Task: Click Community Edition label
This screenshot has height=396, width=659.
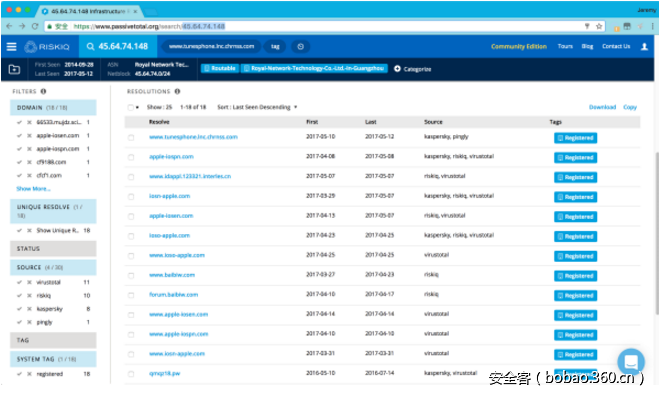Action: coord(519,46)
